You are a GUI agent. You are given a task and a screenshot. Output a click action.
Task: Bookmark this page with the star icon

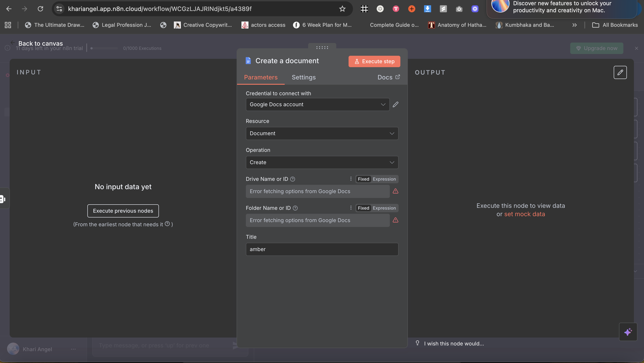coord(342,9)
